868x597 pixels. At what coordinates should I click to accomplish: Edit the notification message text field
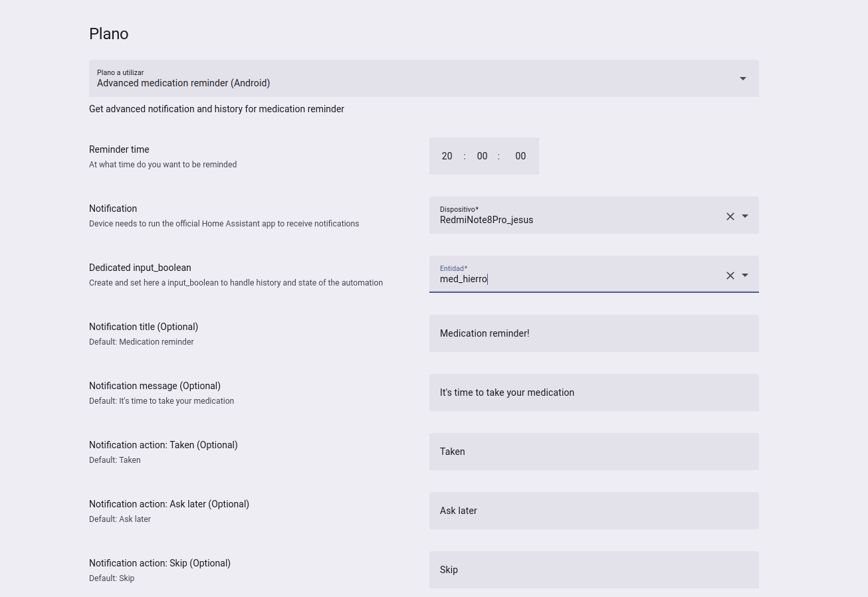tap(594, 392)
